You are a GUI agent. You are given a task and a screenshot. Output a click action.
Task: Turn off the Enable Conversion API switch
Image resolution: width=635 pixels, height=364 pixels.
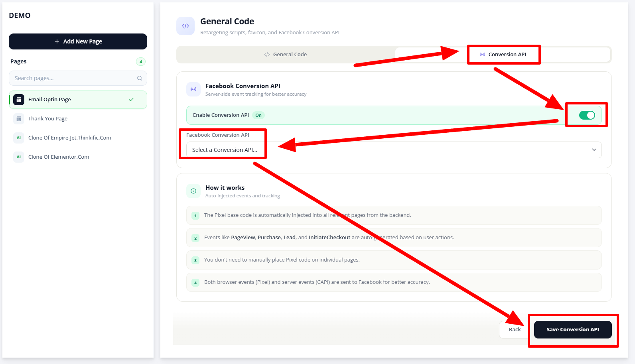pyautogui.click(x=587, y=115)
